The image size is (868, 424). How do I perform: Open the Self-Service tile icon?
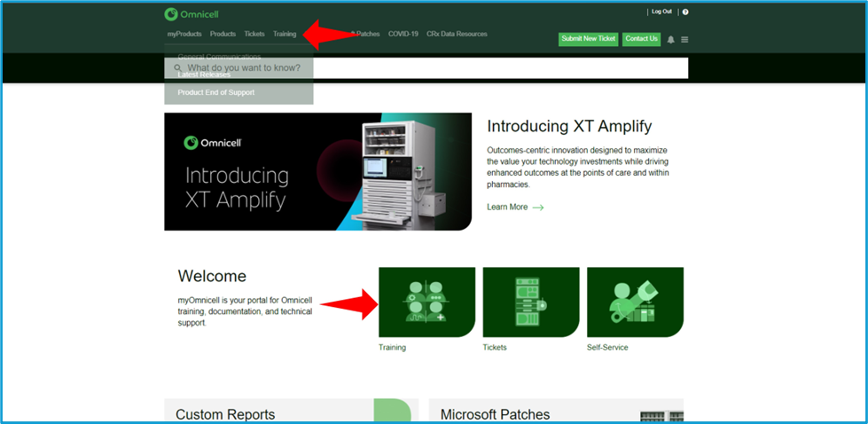click(x=635, y=302)
